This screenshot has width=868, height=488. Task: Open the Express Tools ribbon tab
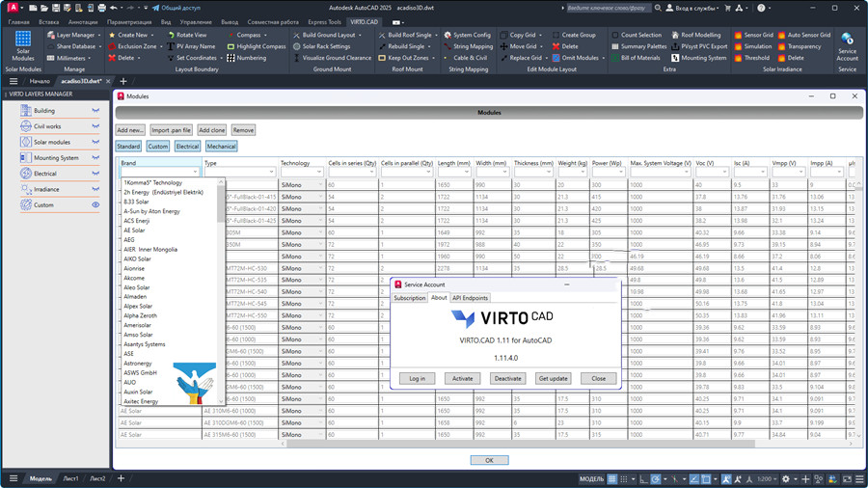click(324, 22)
